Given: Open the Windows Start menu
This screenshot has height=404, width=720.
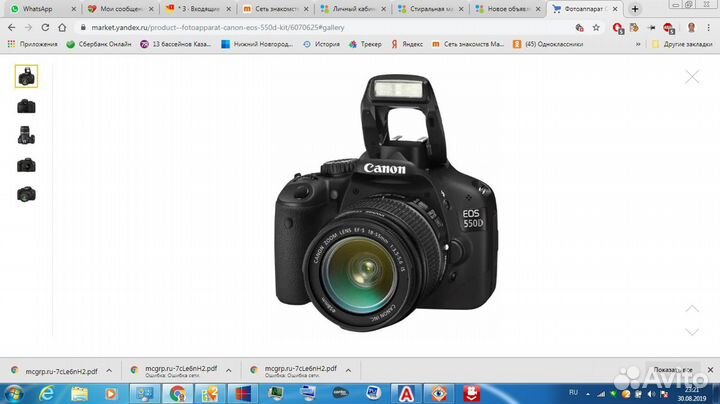Looking at the screenshot, I should 13,394.
